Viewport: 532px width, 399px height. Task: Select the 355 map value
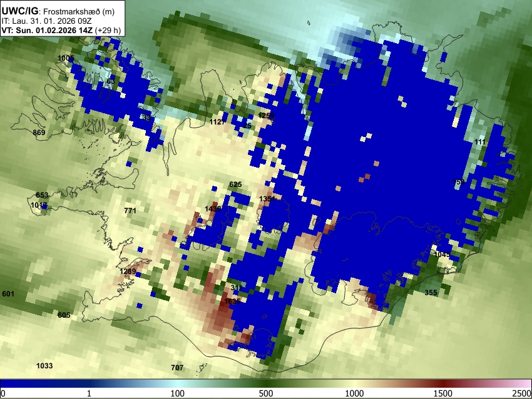(431, 293)
